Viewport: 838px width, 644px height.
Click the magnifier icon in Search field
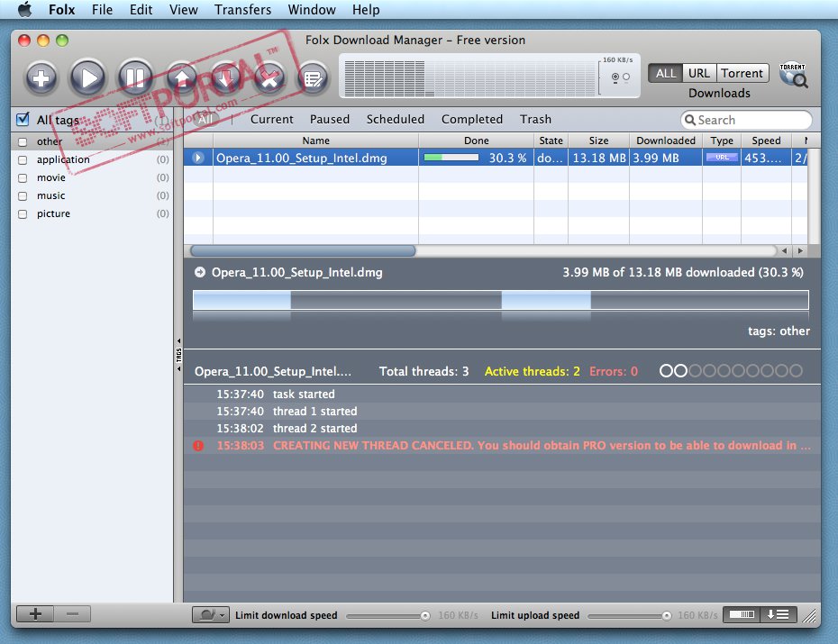coord(690,120)
